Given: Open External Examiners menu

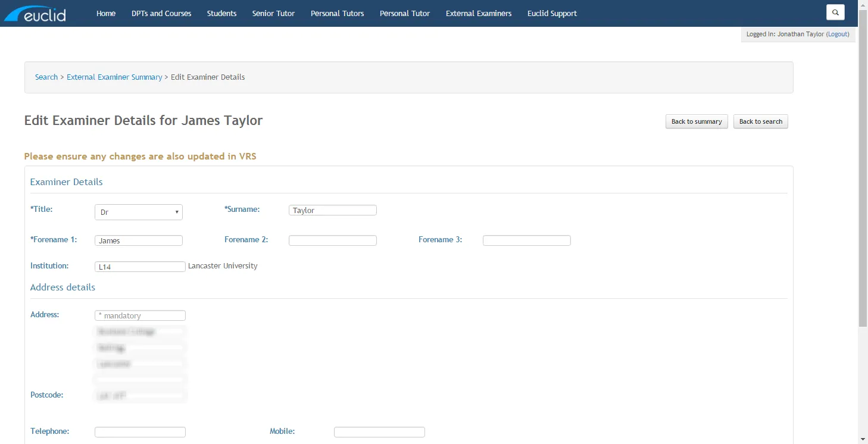Looking at the screenshot, I should tap(478, 14).
